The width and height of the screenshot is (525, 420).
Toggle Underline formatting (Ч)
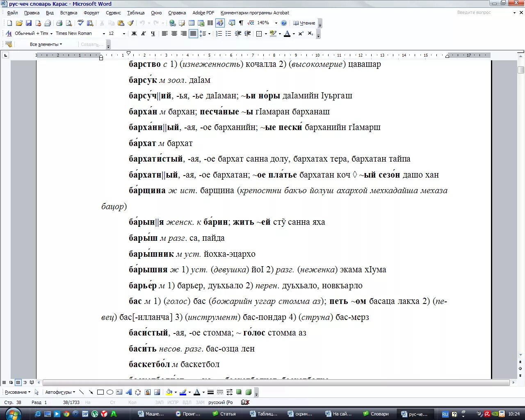153,34
